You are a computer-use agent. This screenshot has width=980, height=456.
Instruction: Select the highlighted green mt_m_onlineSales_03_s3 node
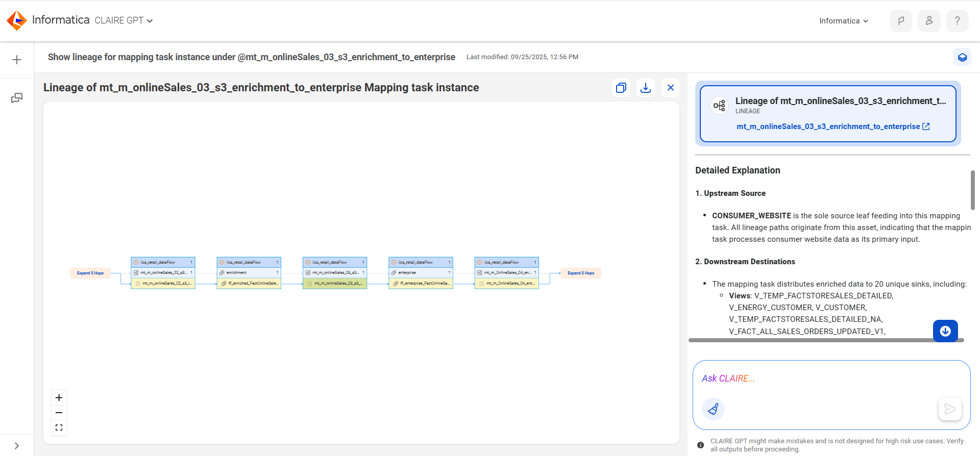coord(335,283)
